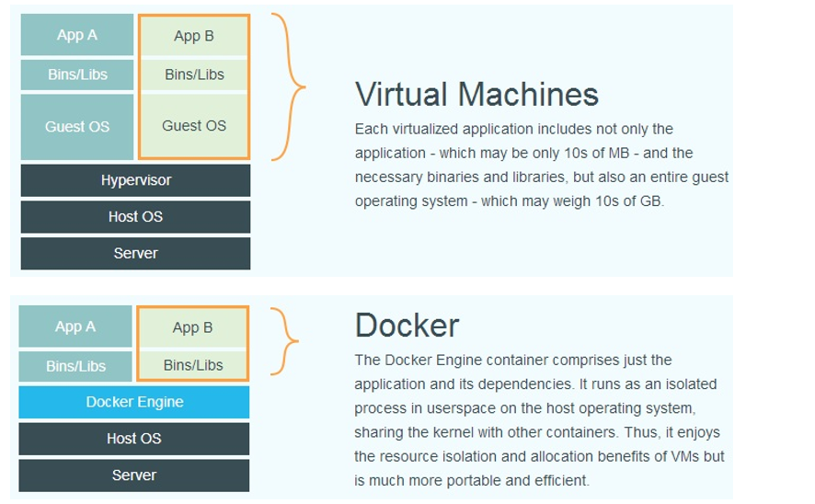Image resolution: width=815 pixels, height=504 pixels.
Task: Click text "application and its dependencies"
Action: (x=463, y=384)
